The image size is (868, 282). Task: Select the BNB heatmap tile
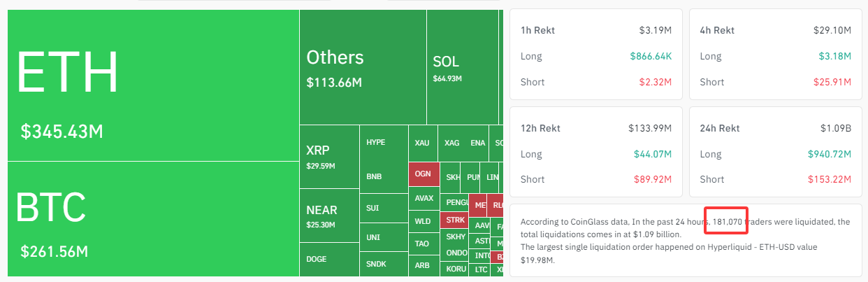pos(384,176)
